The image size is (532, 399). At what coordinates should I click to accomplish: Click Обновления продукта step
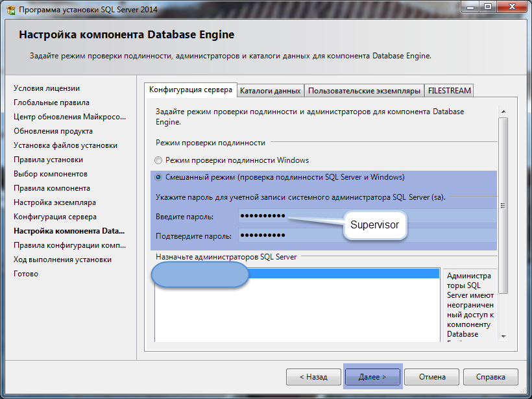(53, 131)
